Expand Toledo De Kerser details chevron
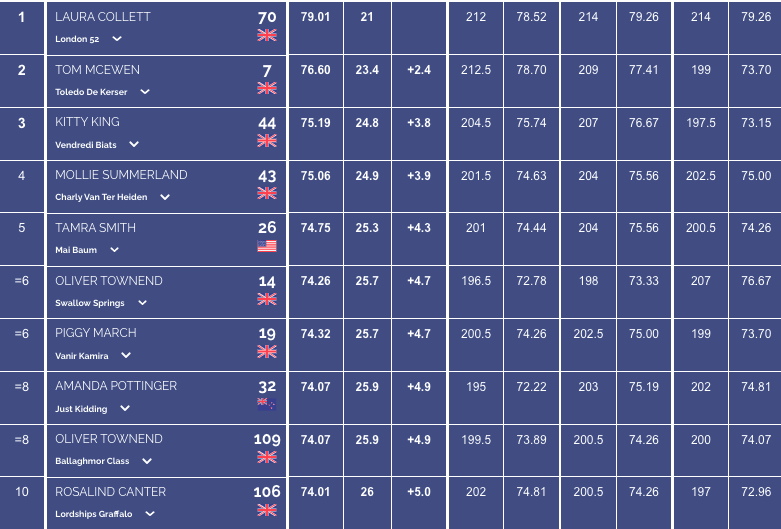781x529 pixels. 145,92
